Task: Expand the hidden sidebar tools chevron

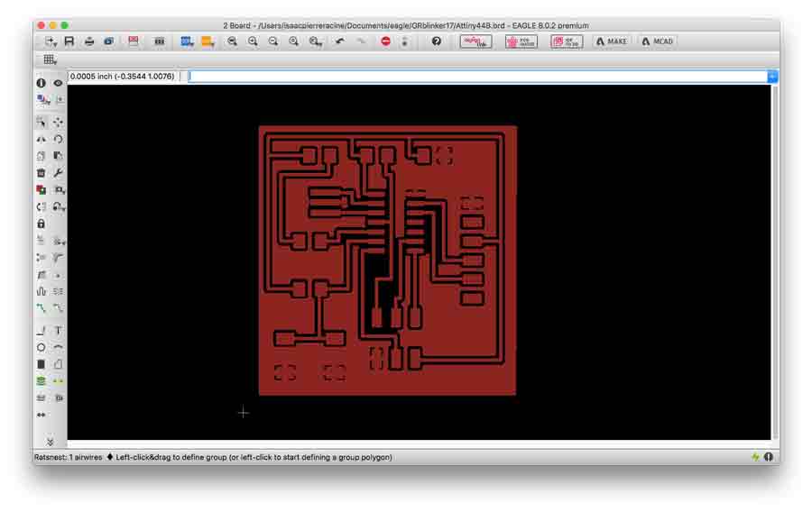Action: click(50, 442)
